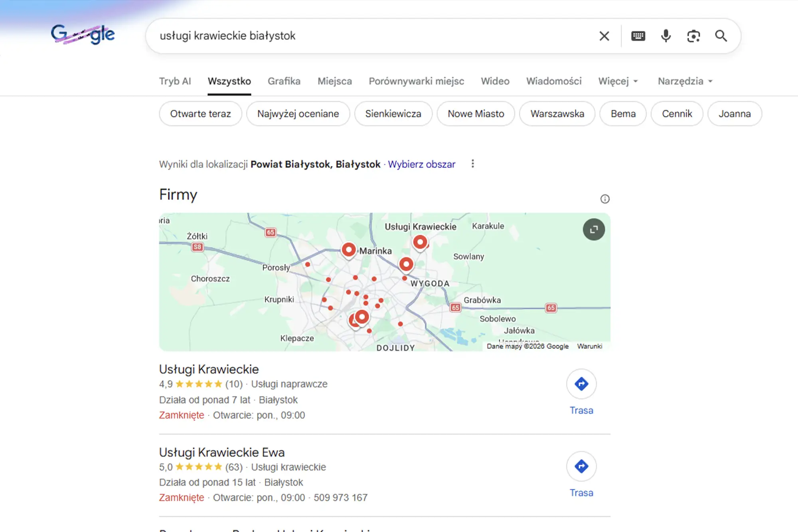This screenshot has height=532, width=798.
Task: Filter results by Otwarte teraz
Action: point(200,114)
